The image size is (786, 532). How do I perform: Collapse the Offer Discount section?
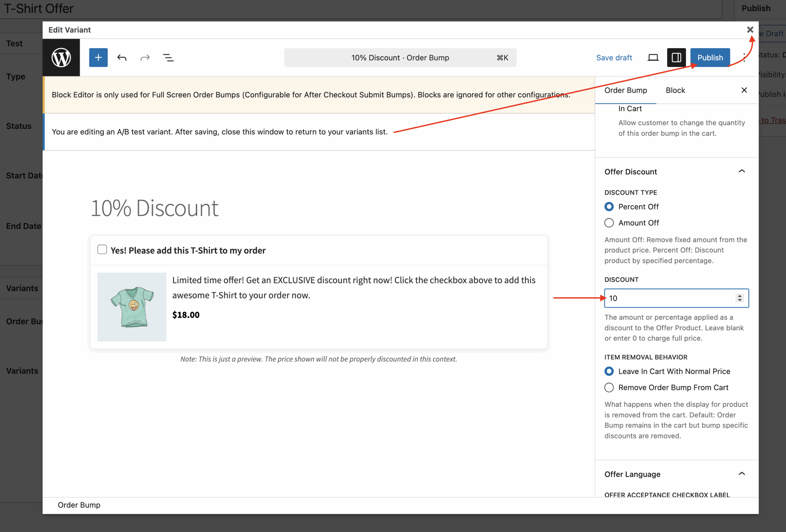[x=742, y=171]
